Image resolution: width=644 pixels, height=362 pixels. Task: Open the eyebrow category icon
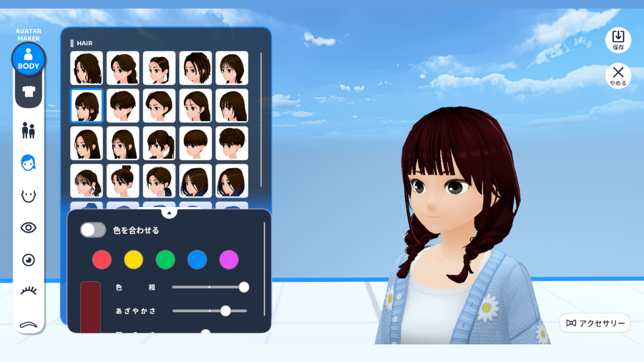29,324
